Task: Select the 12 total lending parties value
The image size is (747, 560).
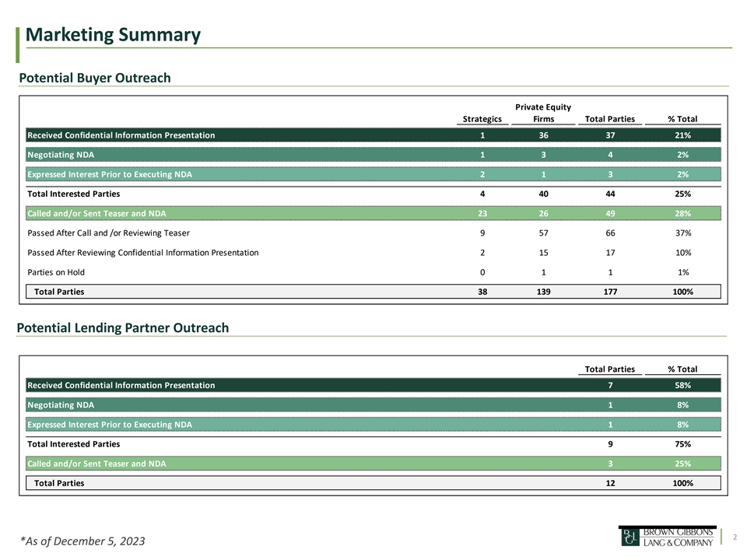Action: (610, 483)
